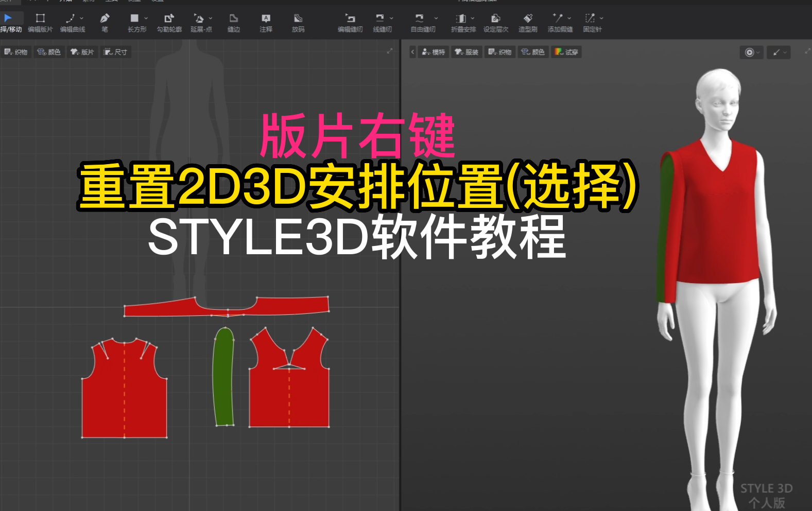This screenshot has width=812, height=511.
Task: Expand the 折叠安排 tool dropdown arrow
Action: [473, 18]
